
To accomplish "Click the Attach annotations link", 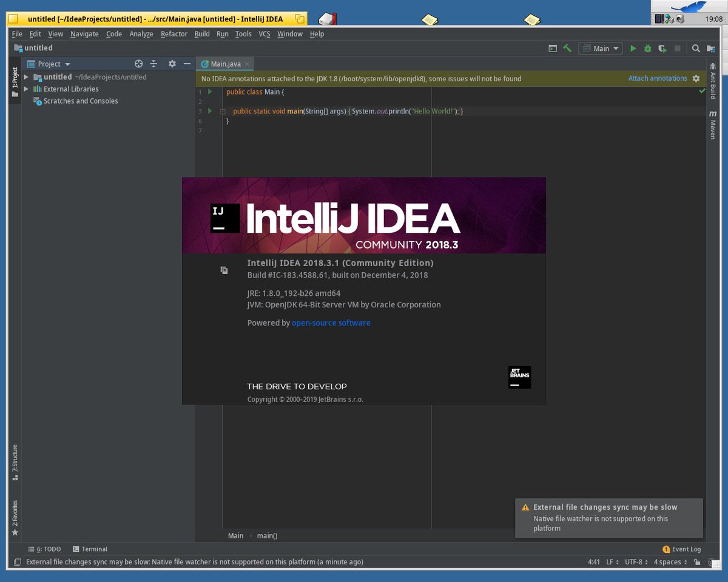I will click(658, 78).
